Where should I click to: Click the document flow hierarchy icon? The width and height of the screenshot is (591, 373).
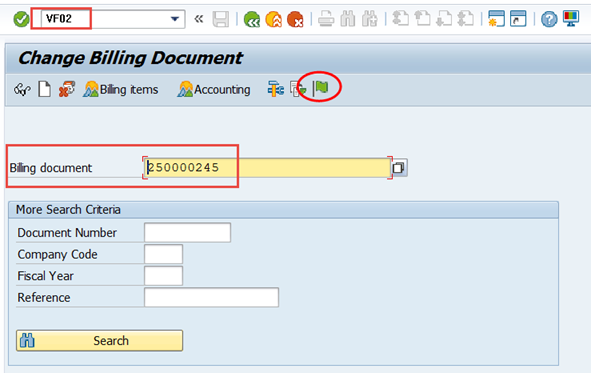(x=276, y=89)
